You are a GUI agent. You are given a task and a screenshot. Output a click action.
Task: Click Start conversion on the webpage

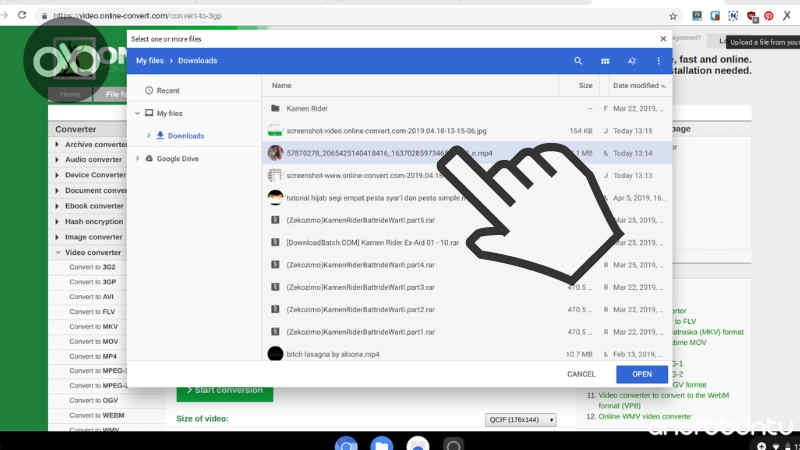224,393
